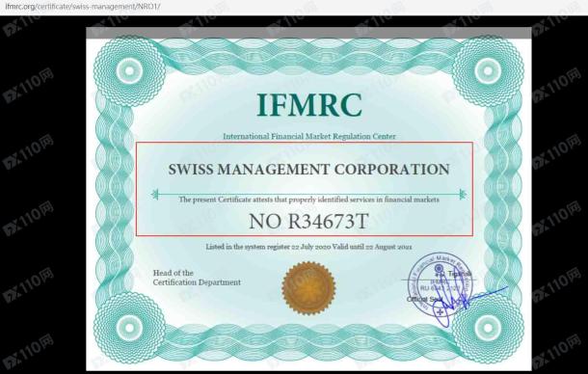Click 'Head of the Certification Department' label
The image size is (588, 374).
tap(197, 278)
